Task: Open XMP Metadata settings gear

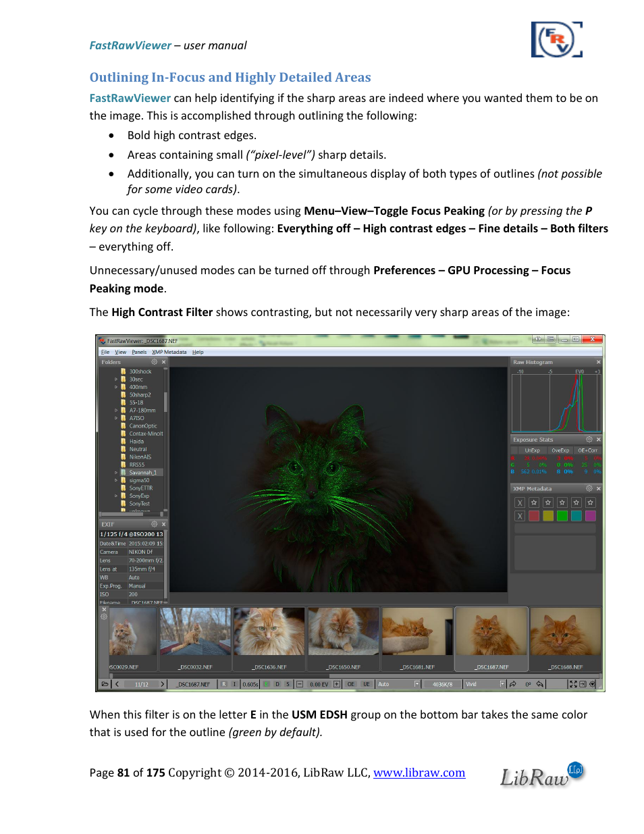Action: click(589, 488)
